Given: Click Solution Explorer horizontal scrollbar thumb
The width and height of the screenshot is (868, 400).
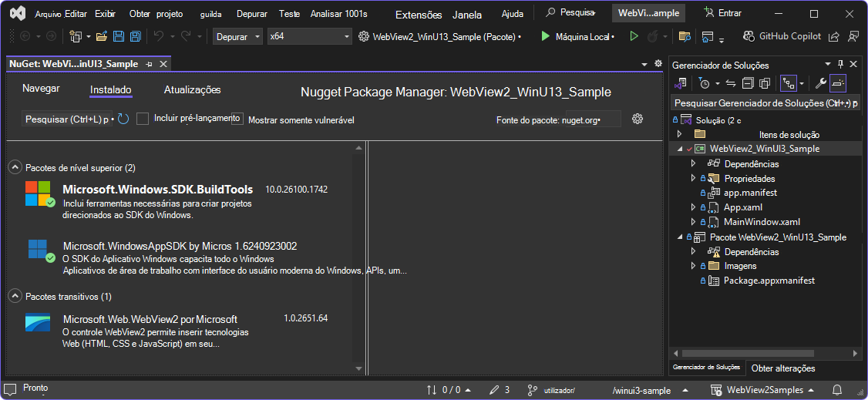Looking at the screenshot, I should (748, 353).
